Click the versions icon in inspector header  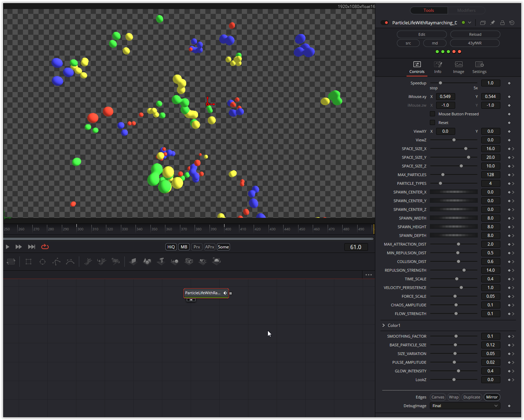click(483, 23)
